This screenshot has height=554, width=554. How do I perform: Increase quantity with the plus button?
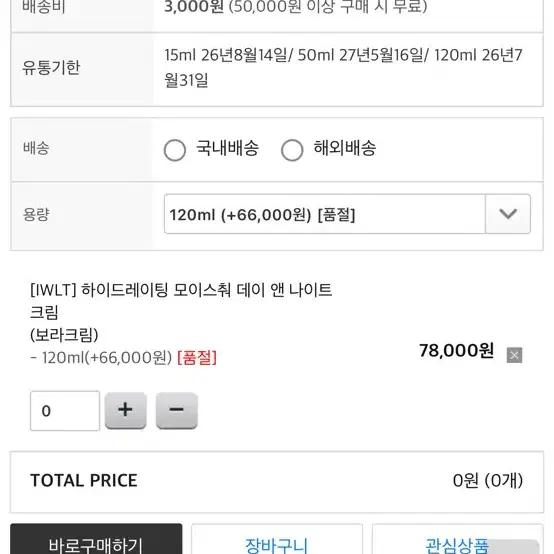pos(125,411)
